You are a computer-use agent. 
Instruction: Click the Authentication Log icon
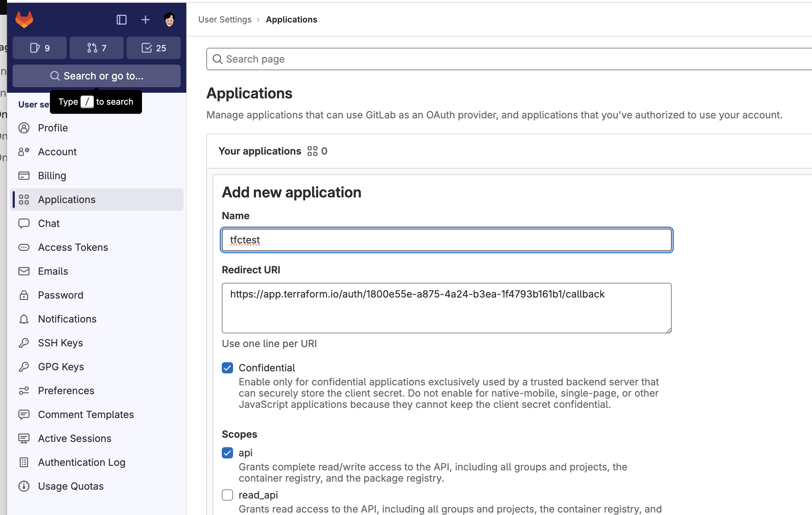[x=24, y=462]
